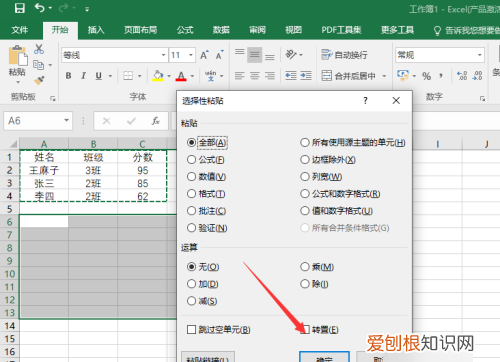Increase font size with large A icon
This screenshot has width=500, height=362.
(204, 55)
